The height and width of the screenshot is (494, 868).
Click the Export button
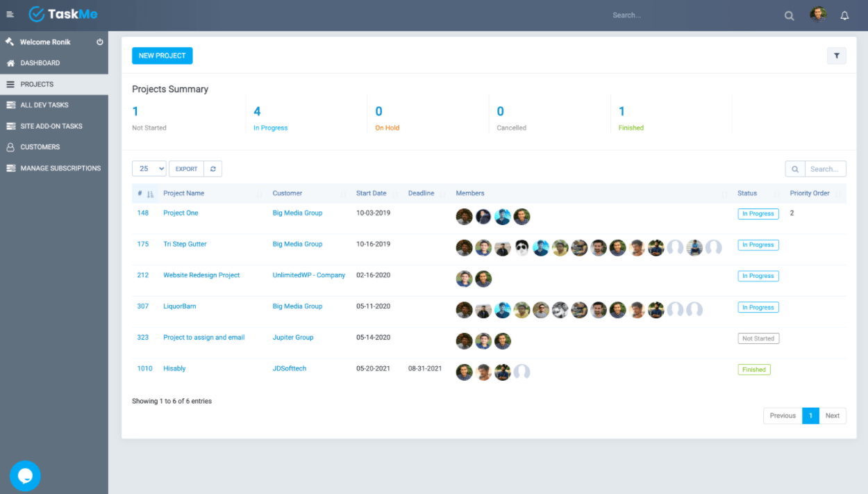click(186, 168)
